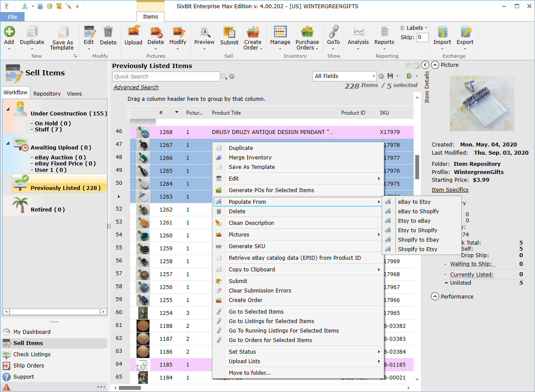The height and width of the screenshot is (392, 535).
Task: Click the Submit icon in Sell group
Action: click(x=229, y=33)
